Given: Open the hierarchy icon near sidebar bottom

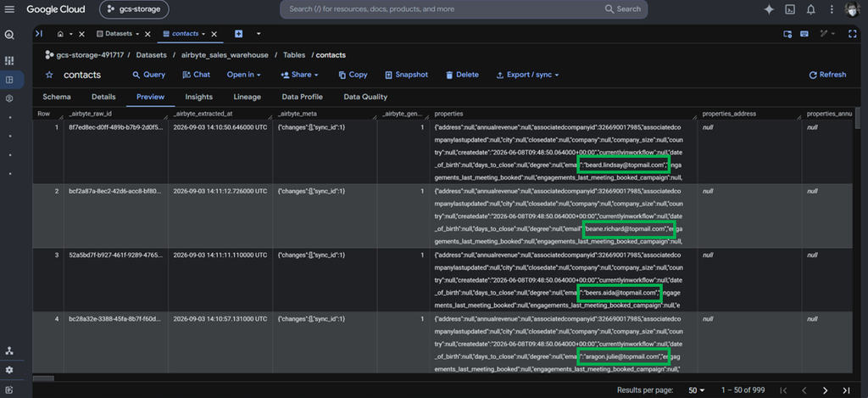Looking at the screenshot, I should point(9,350).
